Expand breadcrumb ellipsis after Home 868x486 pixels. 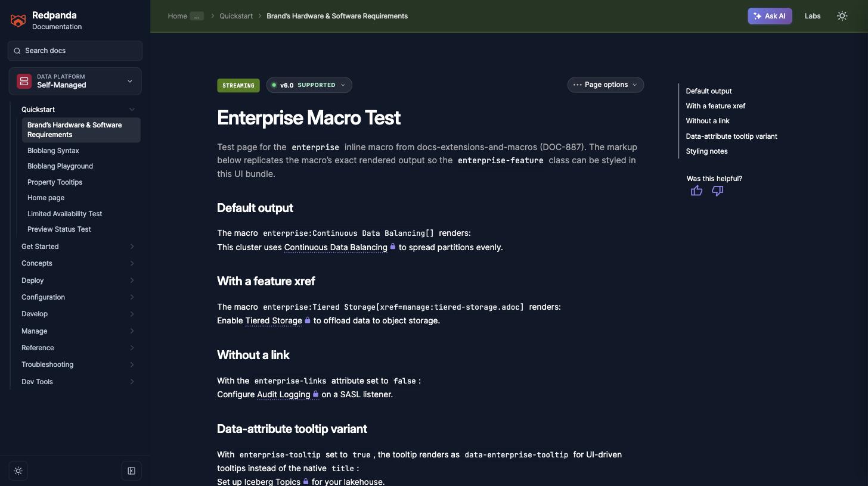[x=197, y=16]
